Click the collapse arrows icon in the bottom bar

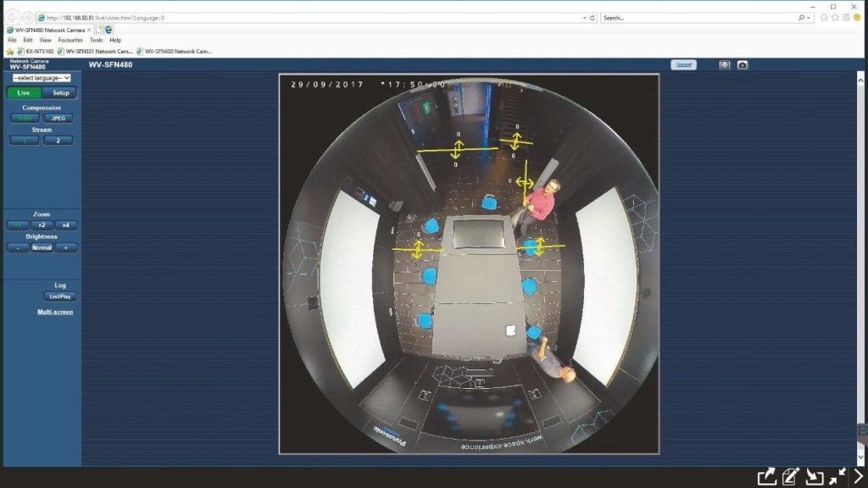[837, 476]
